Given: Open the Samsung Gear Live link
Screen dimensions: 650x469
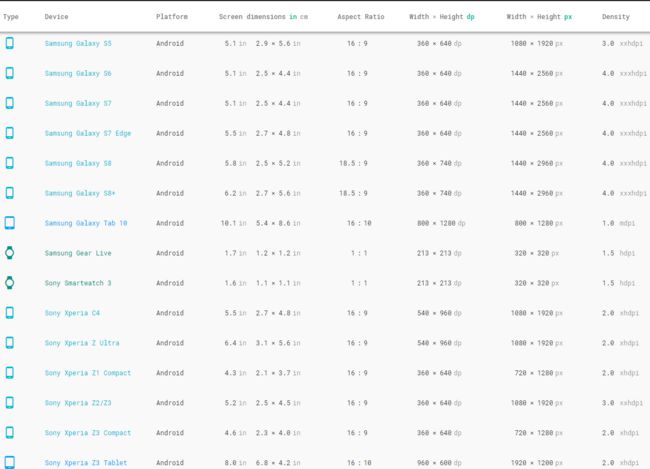Looking at the screenshot, I should pos(78,253).
